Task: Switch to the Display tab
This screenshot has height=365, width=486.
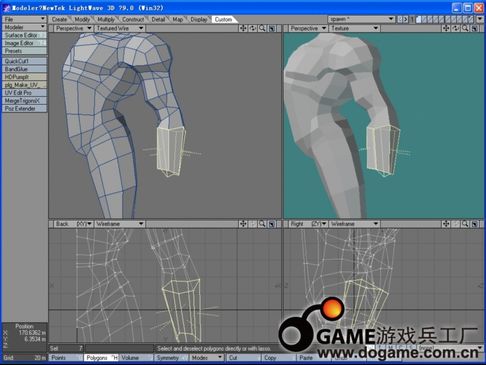Action: (199, 20)
